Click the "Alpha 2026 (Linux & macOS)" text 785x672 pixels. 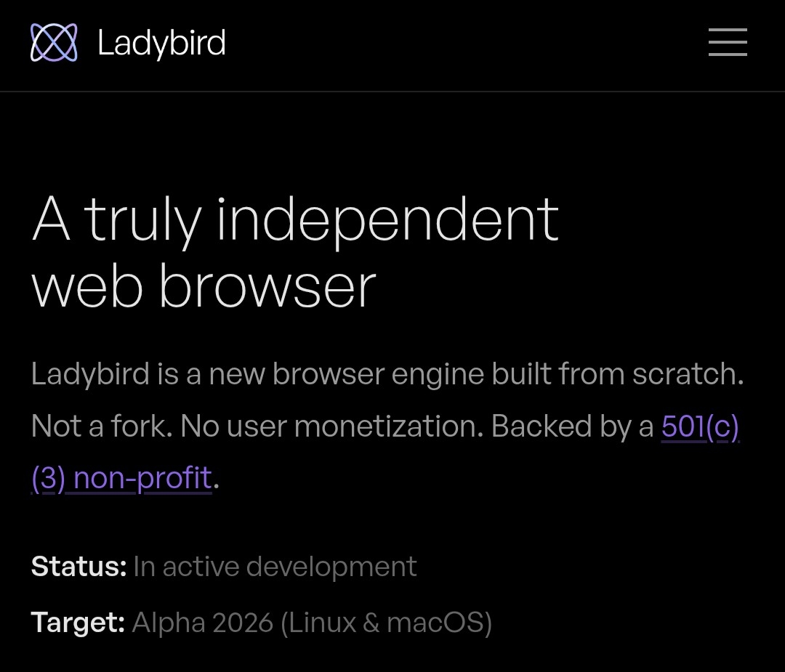(x=312, y=623)
